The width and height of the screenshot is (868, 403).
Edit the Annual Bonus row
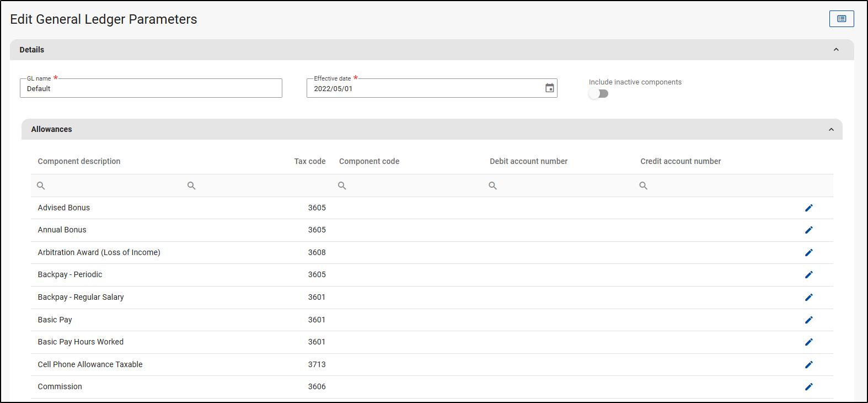[x=808, y=230]
